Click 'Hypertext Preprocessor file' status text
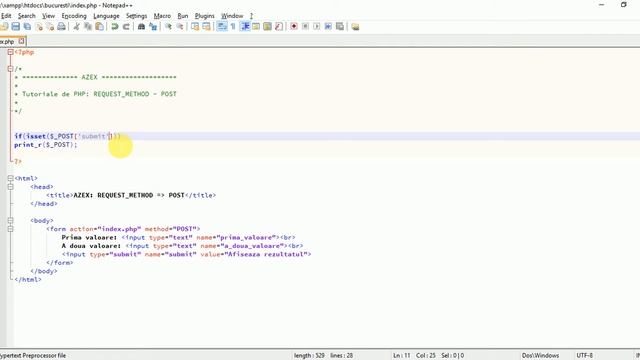640x360 pixels. 33,356
